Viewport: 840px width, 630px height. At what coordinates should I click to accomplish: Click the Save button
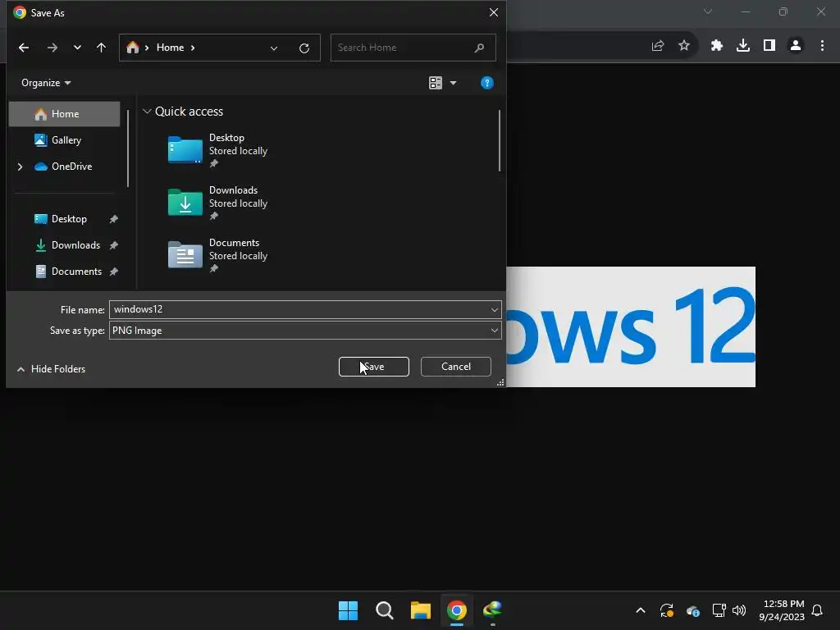pyautogui.click(x=374, y=367)
